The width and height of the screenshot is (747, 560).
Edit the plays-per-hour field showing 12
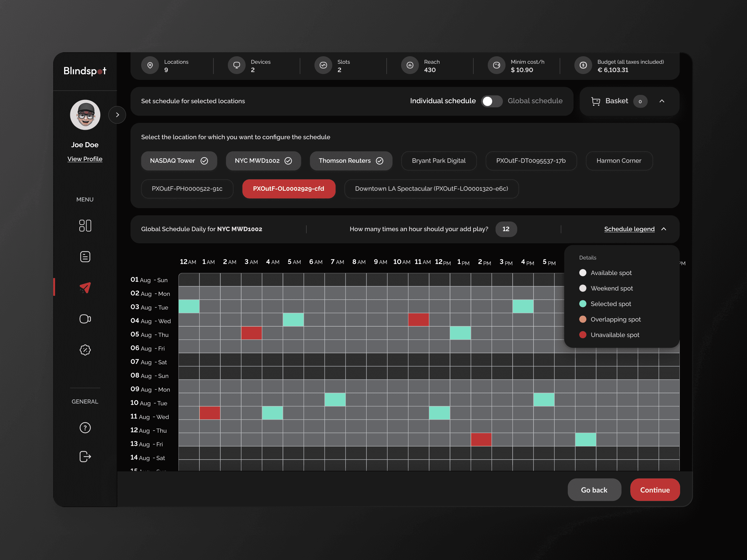tap(505, 229)
